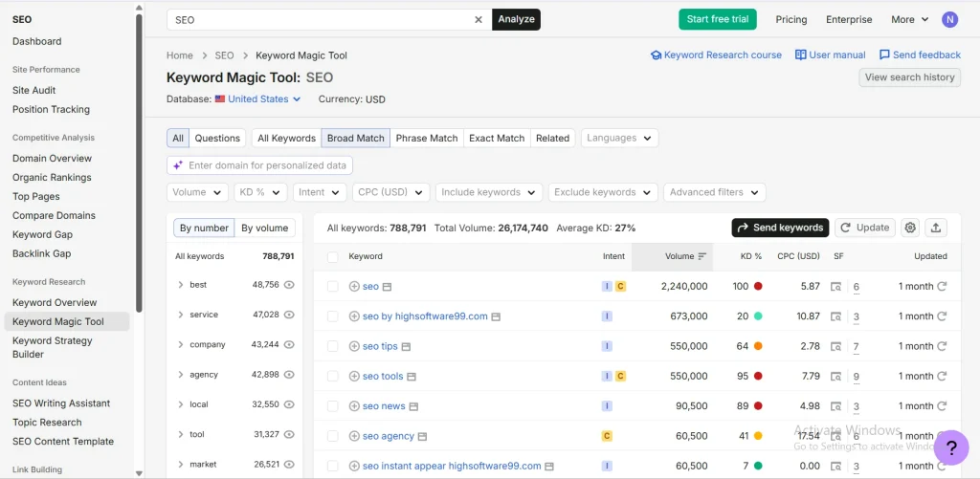View SERP features icon in 'seo' row
Screen dimensions: 980x479
tap(835, 287)
